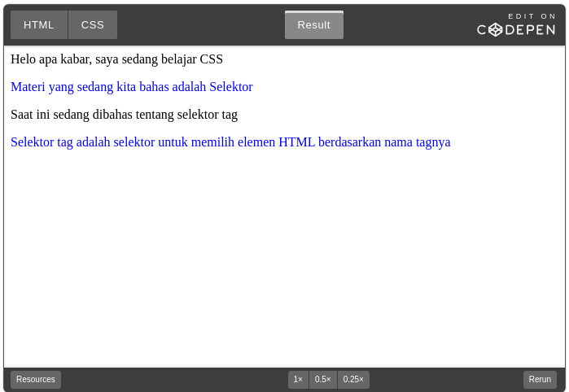
Task: Click the word 'Selektor' ending the second paragraph
Action: pos(231,87)
